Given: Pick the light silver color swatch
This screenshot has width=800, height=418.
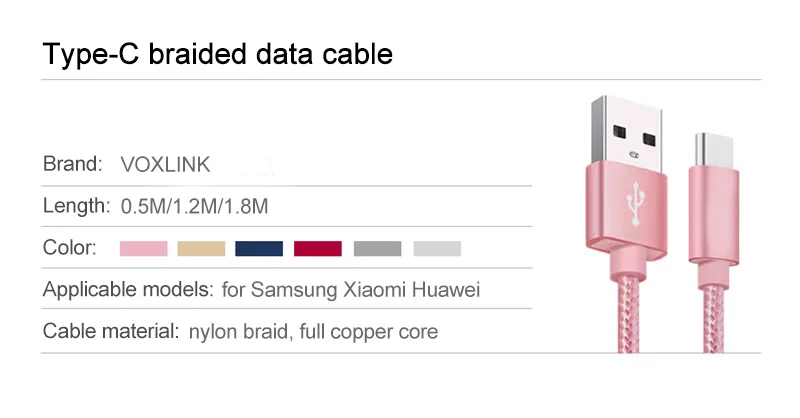Looking at the screenshot, I should coord(437,249).
